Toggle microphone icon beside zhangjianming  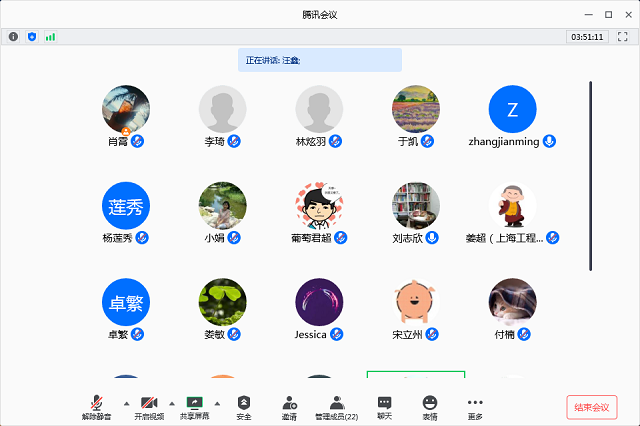point(549,141)
